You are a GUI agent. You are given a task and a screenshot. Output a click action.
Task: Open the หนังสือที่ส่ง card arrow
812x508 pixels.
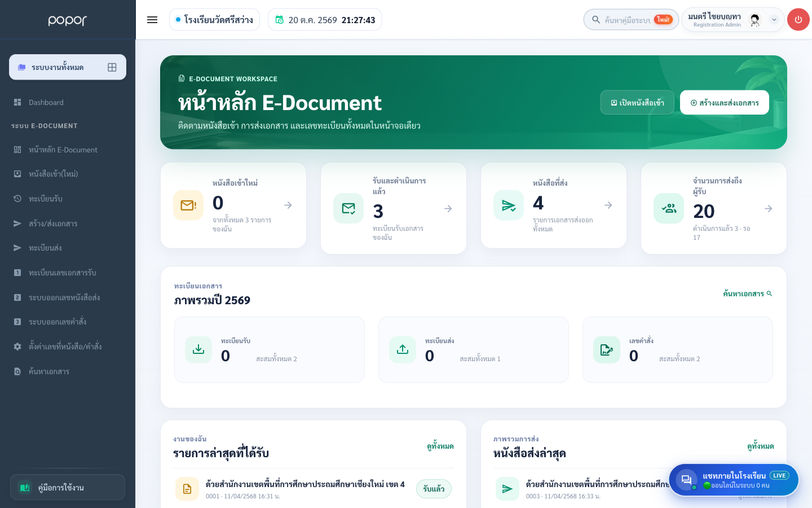coord(608,205)
